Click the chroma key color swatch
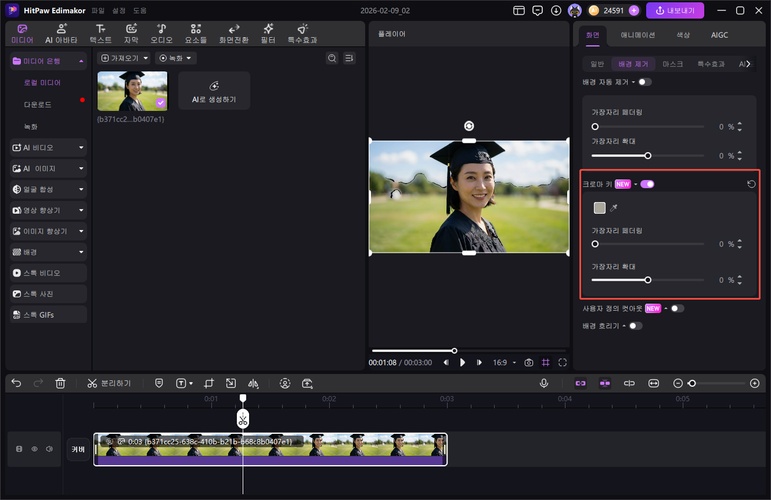The width and height of the screenshot is (771, 500). click(x=599, y=208)
